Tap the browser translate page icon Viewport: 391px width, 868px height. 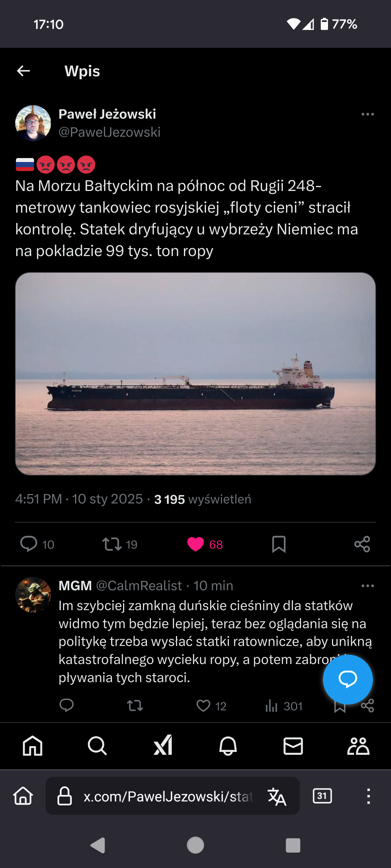[x=277, y=796]
